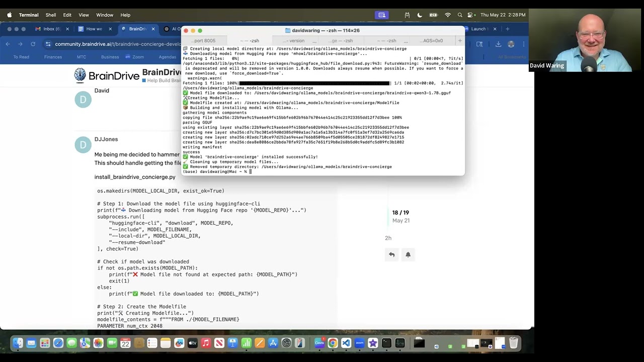644x362 pixels.
Task: Open Chrome's three-dot menu
Action: 524,44
